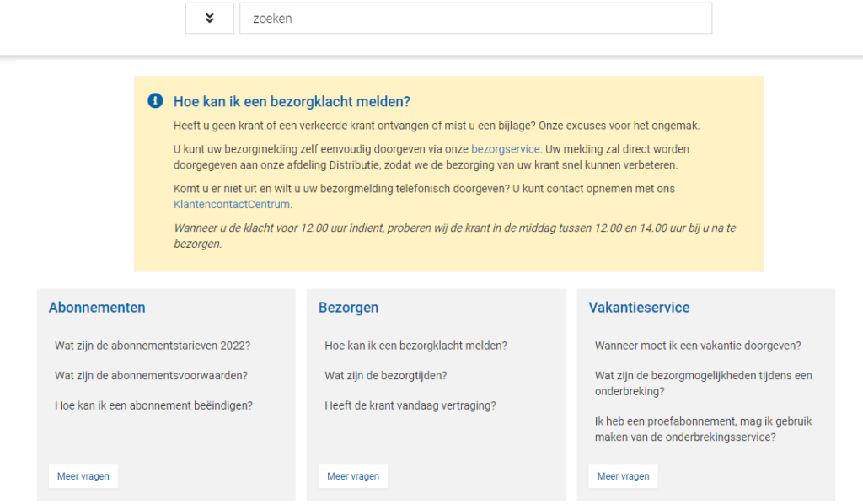Open the Bezorgen category heading
This screenshot has height=504, width=863.
tap(348, 307)
